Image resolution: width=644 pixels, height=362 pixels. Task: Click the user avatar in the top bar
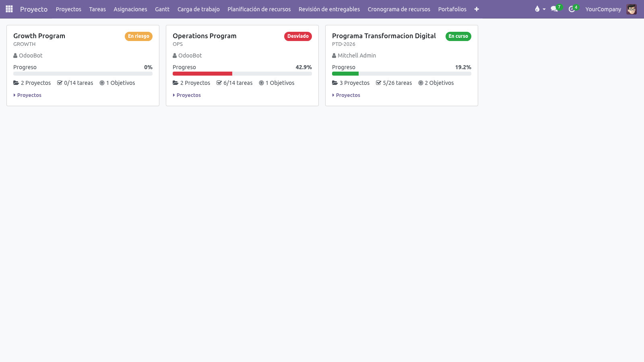[x=632, y=9]
